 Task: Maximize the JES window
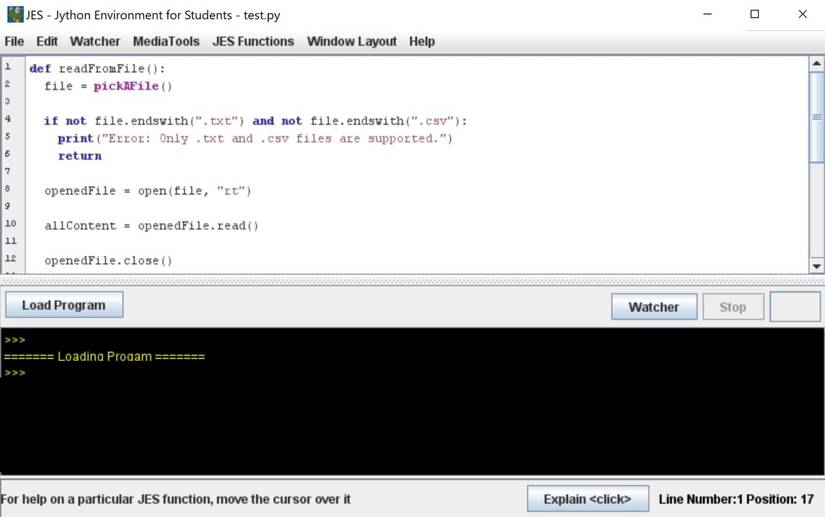[x=754, y=14]
